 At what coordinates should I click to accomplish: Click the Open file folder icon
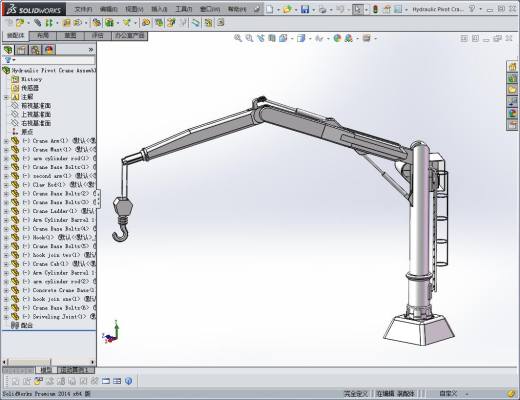(x=287, y=9)
